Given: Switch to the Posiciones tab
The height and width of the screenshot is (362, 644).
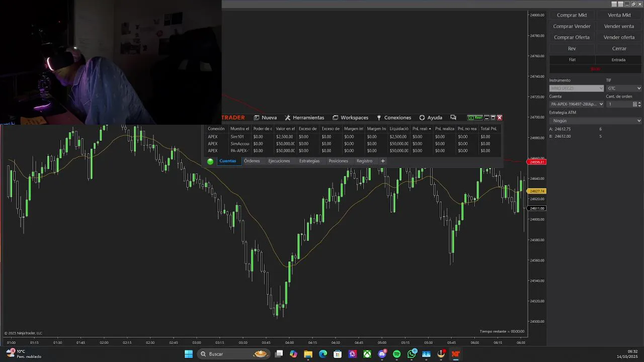Looking at the screenshot, I should tap(338, 161).
